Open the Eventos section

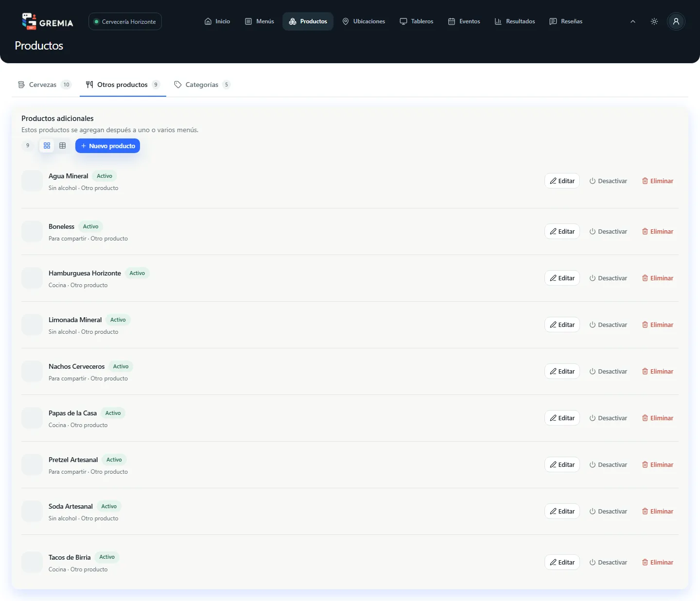coord(464,21)
